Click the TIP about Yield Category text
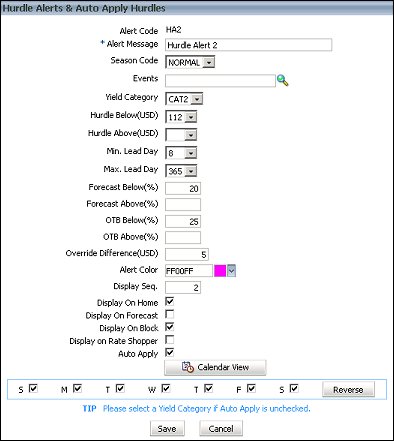 (x=197, y=408)
